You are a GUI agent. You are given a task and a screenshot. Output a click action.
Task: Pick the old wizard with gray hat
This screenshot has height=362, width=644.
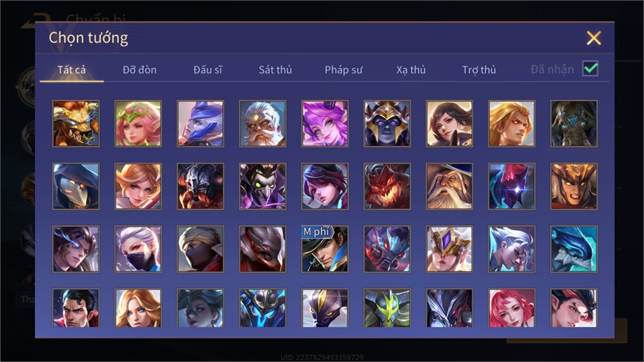point(449,186)
